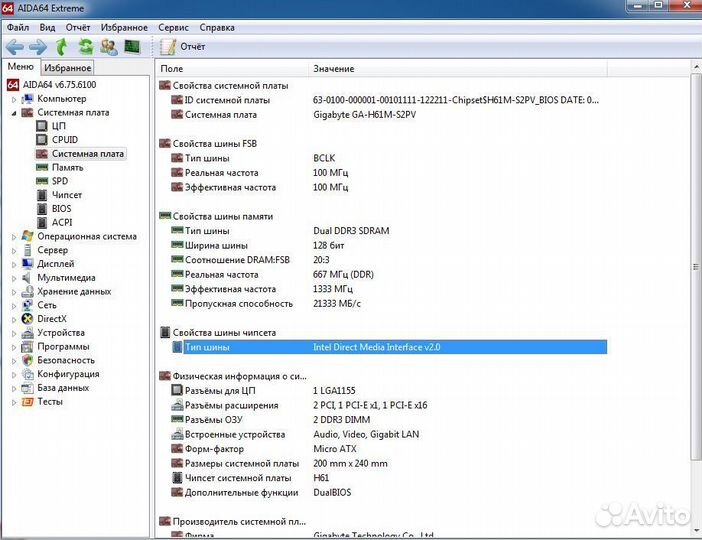
Task: Expand the Хранение данных tree node
Action: tap(14, 292)
